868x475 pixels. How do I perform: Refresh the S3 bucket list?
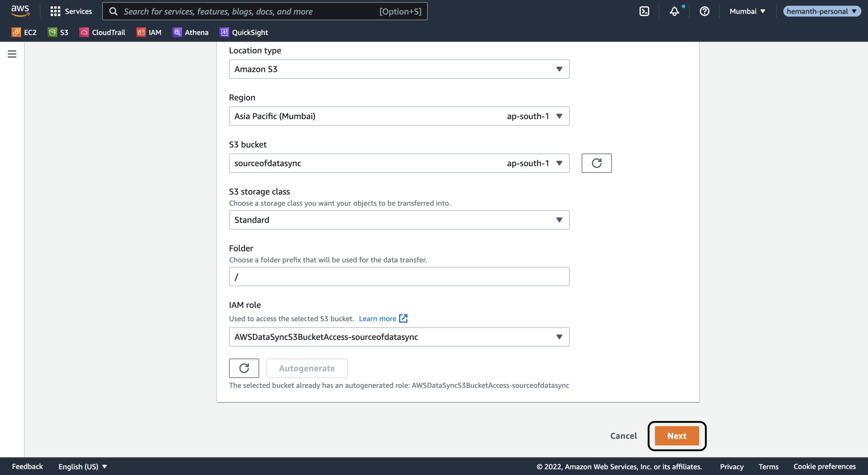596,163
